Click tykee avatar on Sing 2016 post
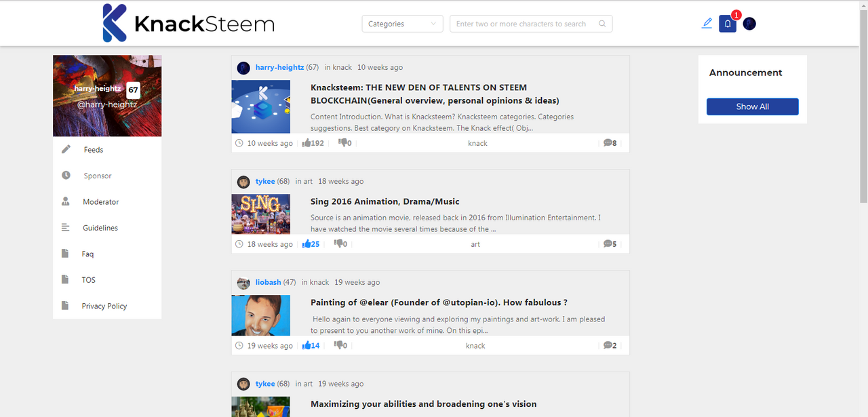The height and width of the screenshot is (417, 868). [x=243, y=182]
